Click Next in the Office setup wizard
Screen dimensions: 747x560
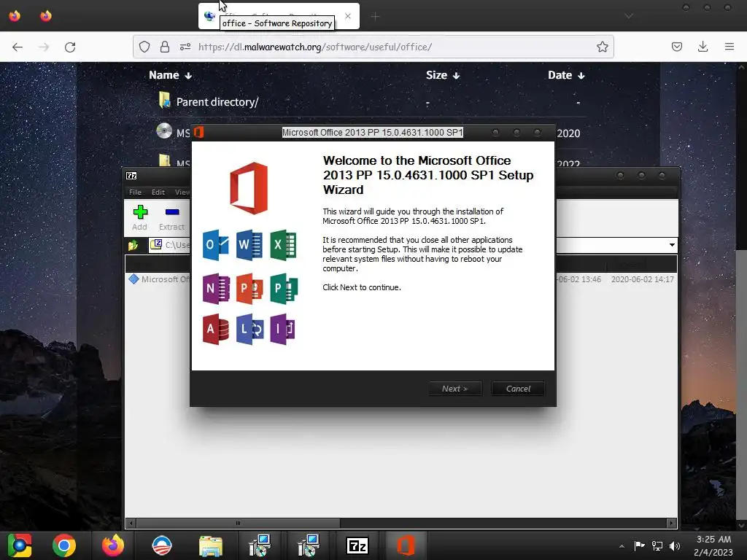[455, 389]
